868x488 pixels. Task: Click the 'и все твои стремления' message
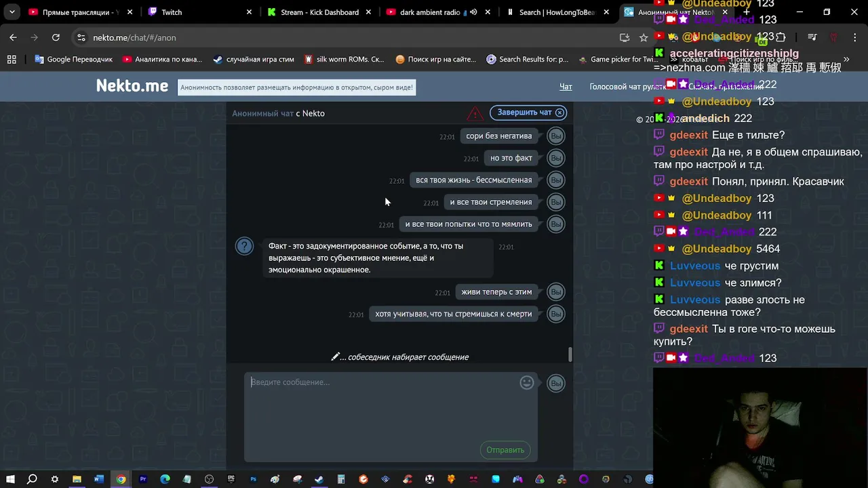coord(491,202)
